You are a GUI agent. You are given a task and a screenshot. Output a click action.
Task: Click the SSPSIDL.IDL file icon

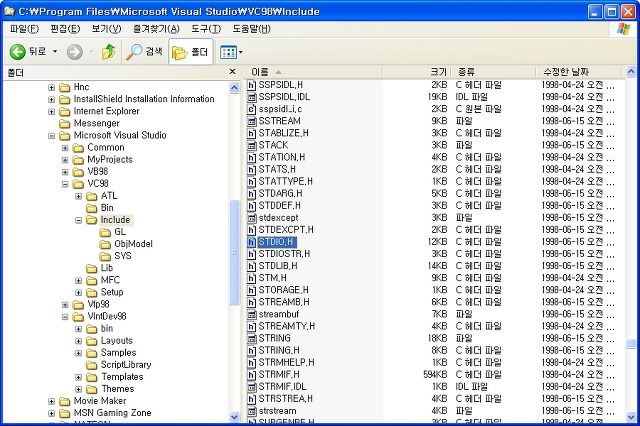[x=252, y=98]
